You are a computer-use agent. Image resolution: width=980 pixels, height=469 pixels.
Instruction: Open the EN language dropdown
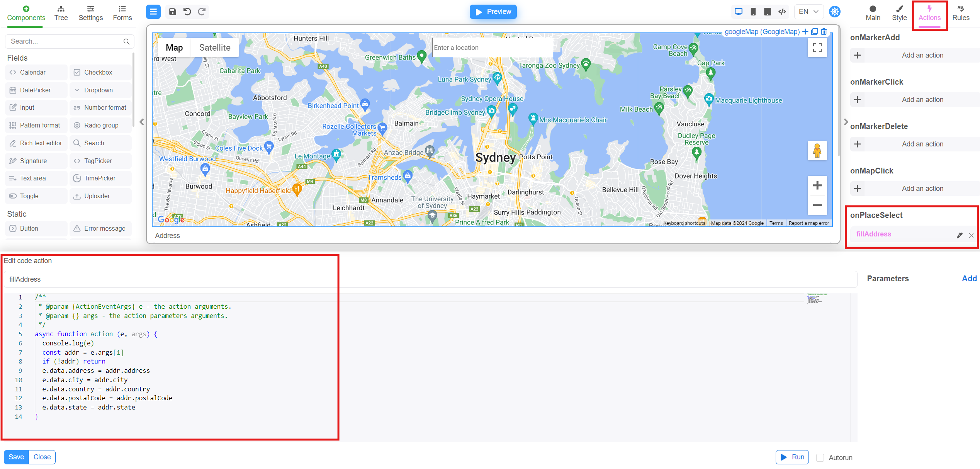pos(809,11)
